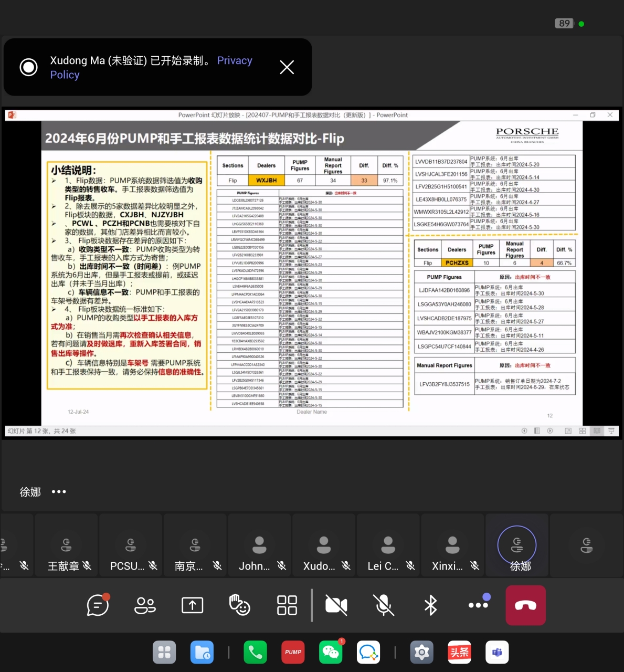Minimize the PowerPoint window
624x672 pixels.
pos(575,115)
